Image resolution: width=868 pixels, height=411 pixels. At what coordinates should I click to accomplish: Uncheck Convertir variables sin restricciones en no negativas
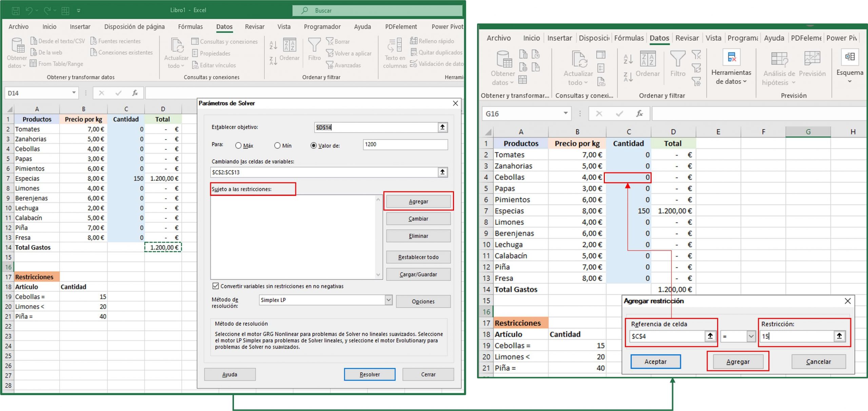(x=216, y=286)
